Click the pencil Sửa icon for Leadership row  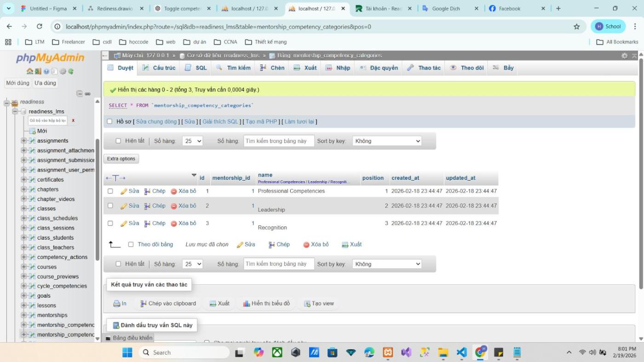(124, 206)
